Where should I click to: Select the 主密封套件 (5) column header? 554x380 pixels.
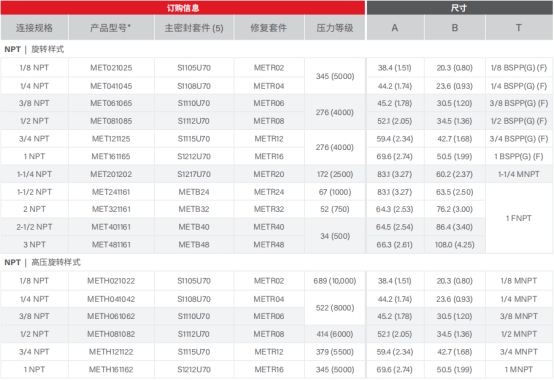point(194,28)
